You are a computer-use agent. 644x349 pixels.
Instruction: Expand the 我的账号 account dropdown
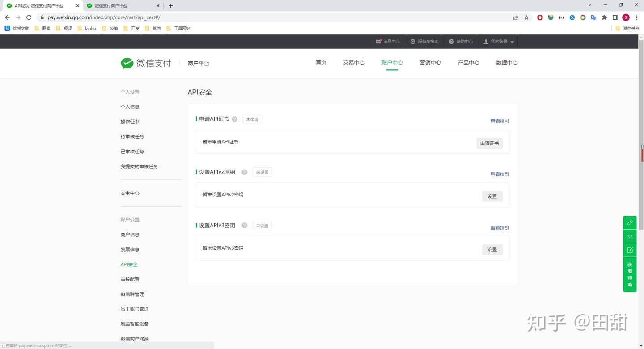point(499,42)
